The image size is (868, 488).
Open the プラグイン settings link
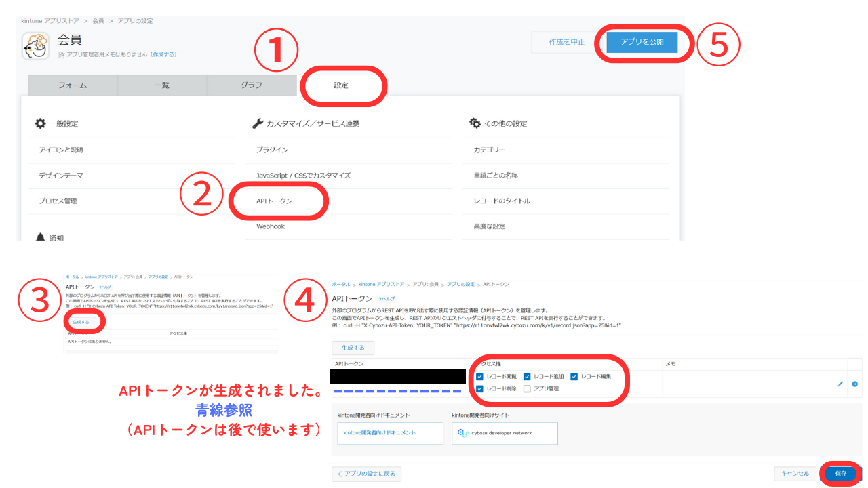point(272,150)
